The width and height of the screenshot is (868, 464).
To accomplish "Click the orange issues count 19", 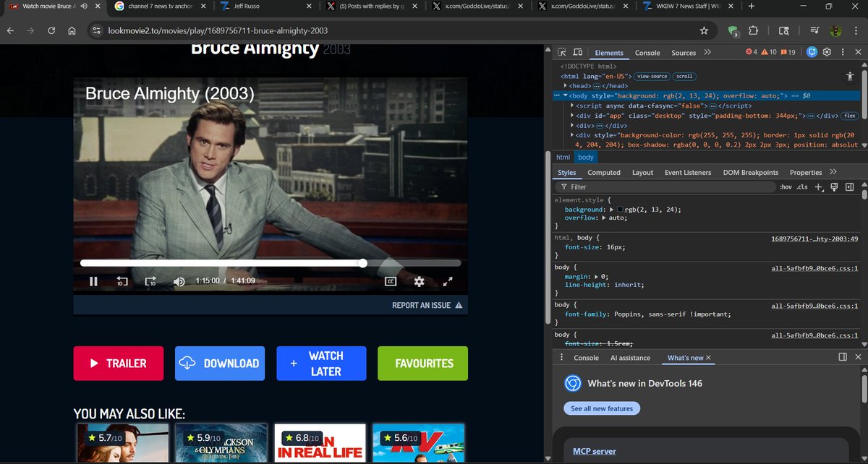I will 788,53.
